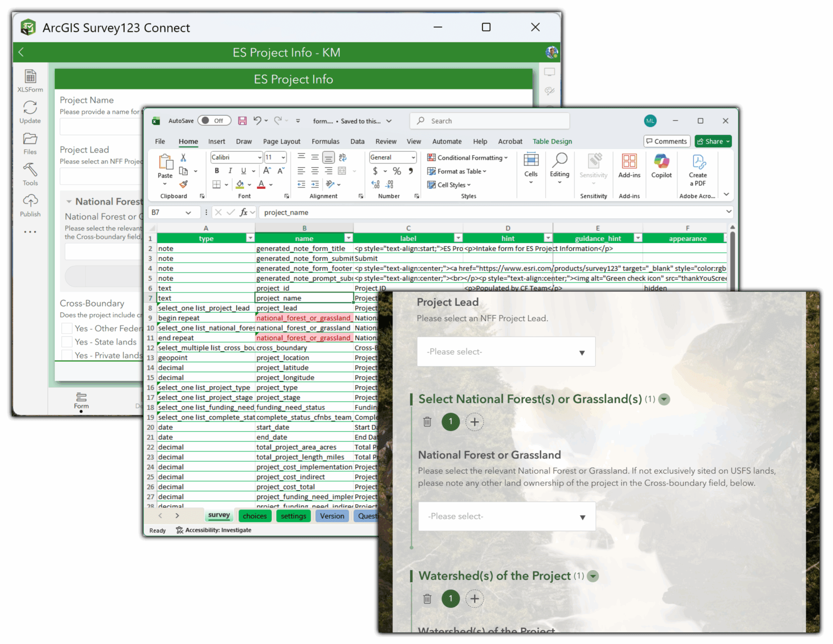Check the Yes - State lands checkbox

pyautogui.click(x=66, y=342)
